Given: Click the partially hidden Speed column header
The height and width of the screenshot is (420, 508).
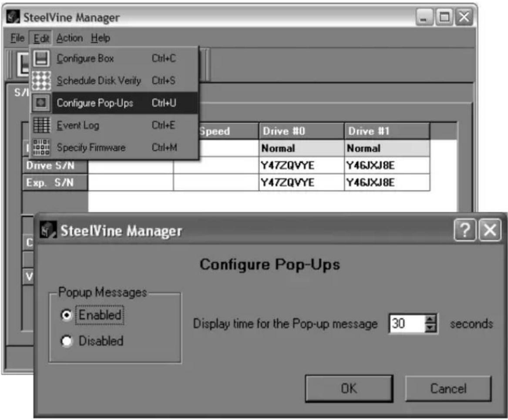Looking at the screenshot, I should click(228, 131).
